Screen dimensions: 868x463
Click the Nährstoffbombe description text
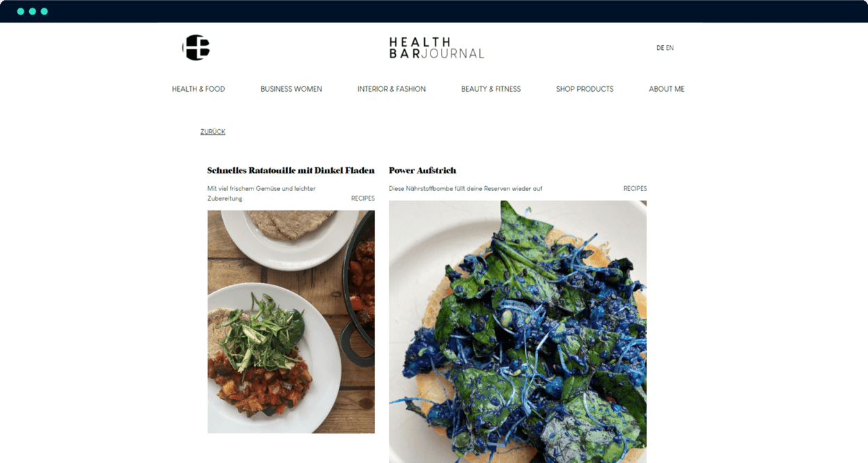coord(465,189)
